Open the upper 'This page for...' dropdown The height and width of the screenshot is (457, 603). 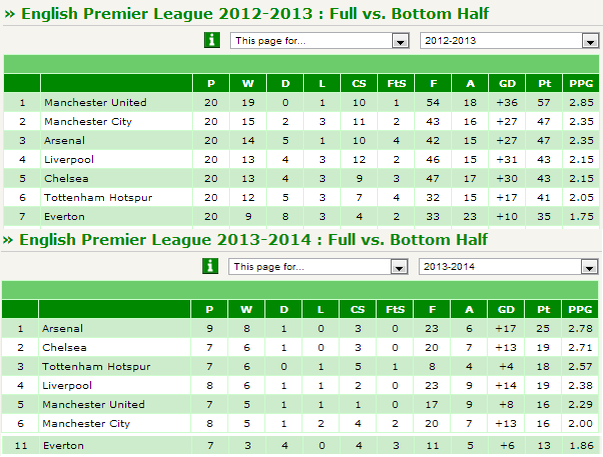(320, 40)
